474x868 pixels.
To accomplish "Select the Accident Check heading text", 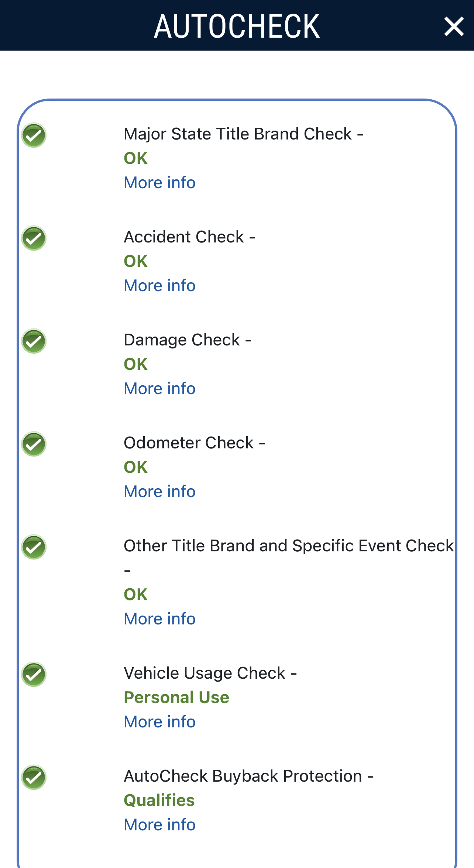I will (184, 237).
